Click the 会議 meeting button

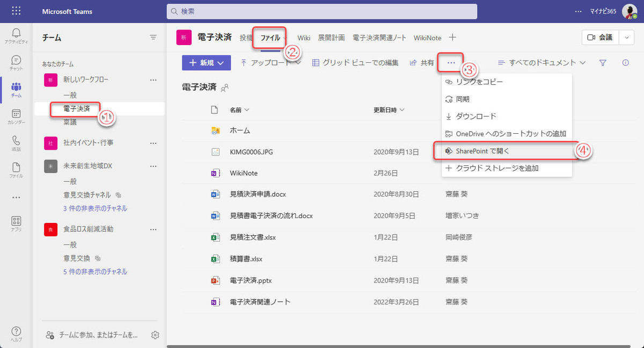coord(601,38)
